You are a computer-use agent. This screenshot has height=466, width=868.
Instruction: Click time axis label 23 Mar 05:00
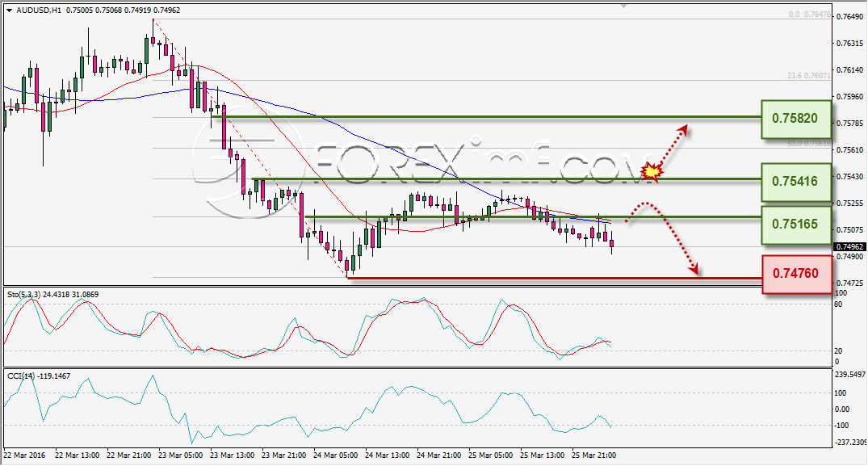181,455
